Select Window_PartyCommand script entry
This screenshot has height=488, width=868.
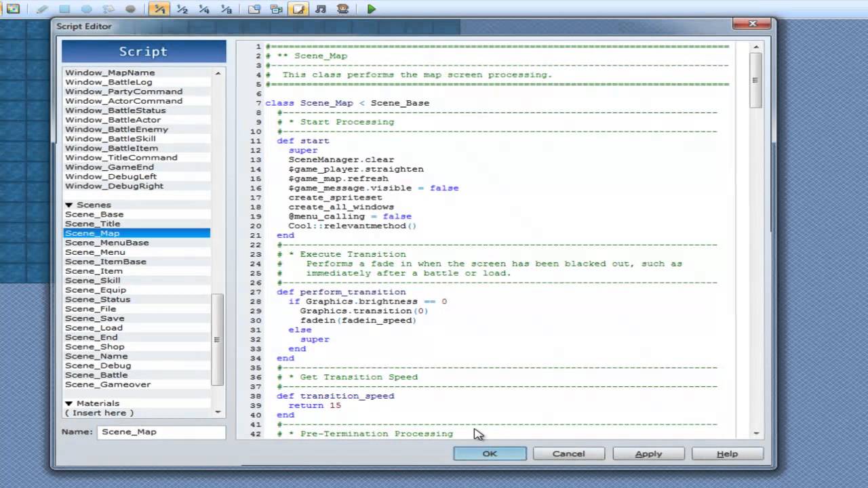click(x=137, y=91)
